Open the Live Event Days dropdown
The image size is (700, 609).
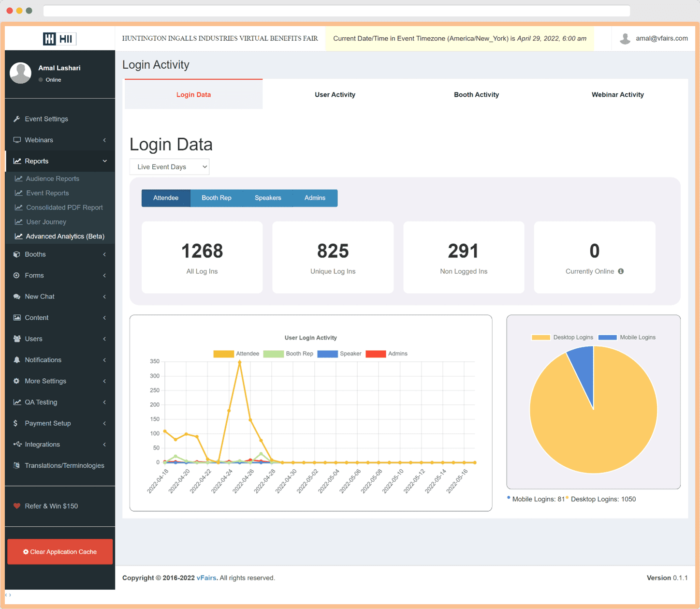[x=169, y=166]
